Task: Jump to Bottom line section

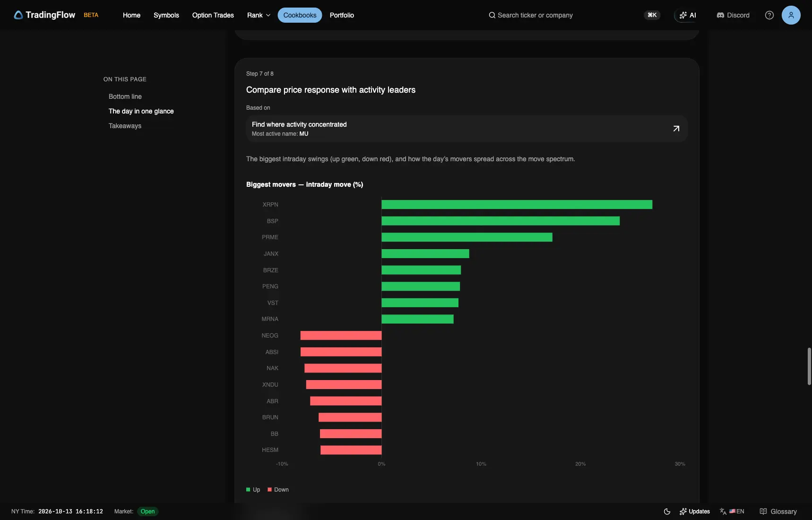Action: pos(125,96)
